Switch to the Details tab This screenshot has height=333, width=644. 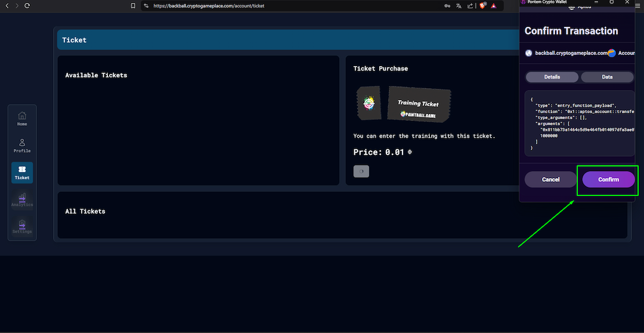pos(552,77)
